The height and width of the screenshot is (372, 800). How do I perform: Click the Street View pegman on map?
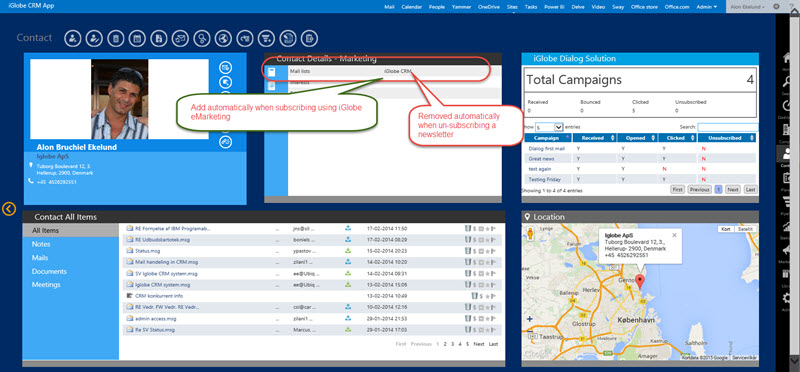tap(530, 233)
